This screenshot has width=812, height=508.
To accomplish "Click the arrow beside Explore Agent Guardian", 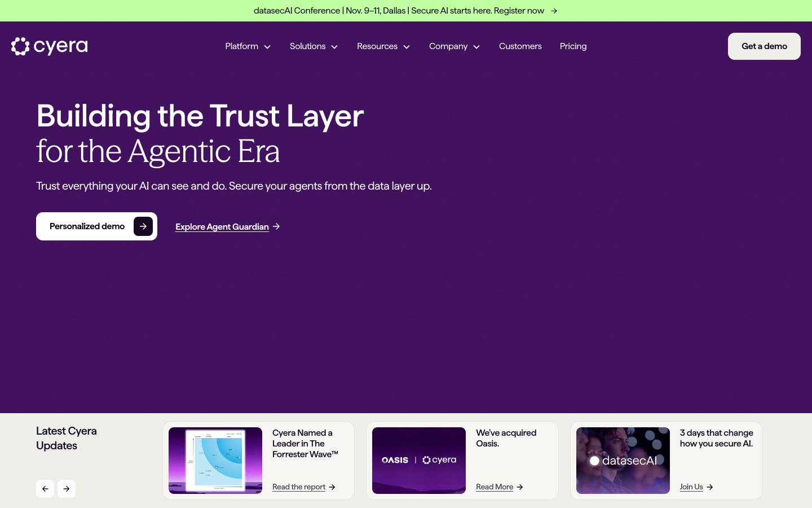I will coord(276,226).
